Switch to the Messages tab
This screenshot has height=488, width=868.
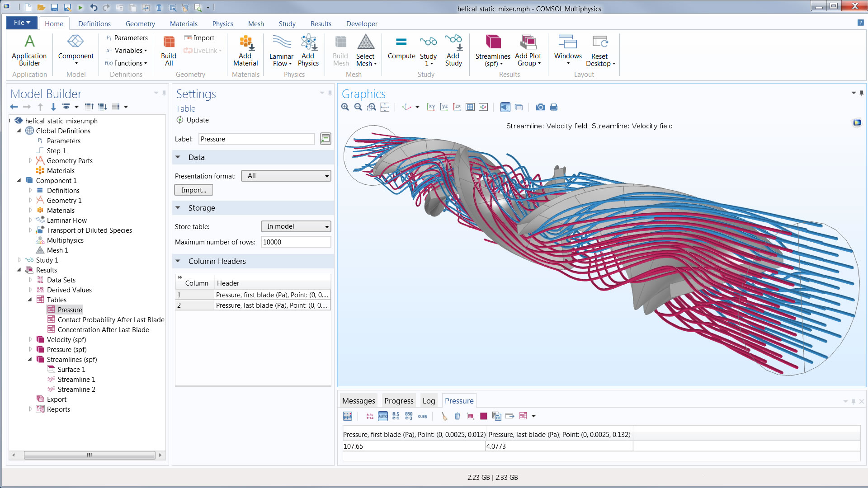tap(359, 401)
